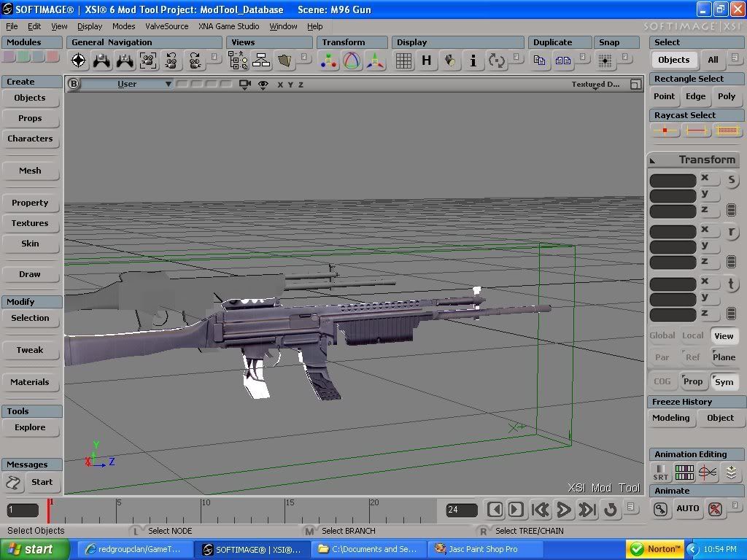Toggle the scale 's' transform button

tap(731, 180)
